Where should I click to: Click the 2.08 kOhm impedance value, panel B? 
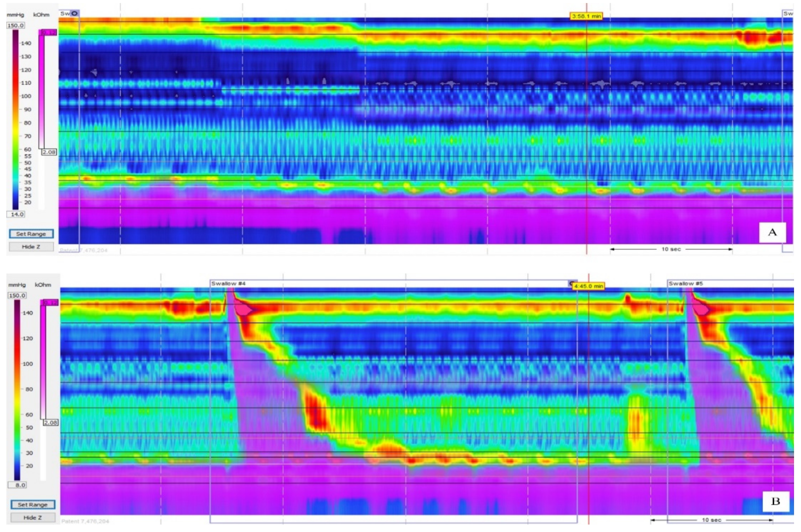[51, 422]
